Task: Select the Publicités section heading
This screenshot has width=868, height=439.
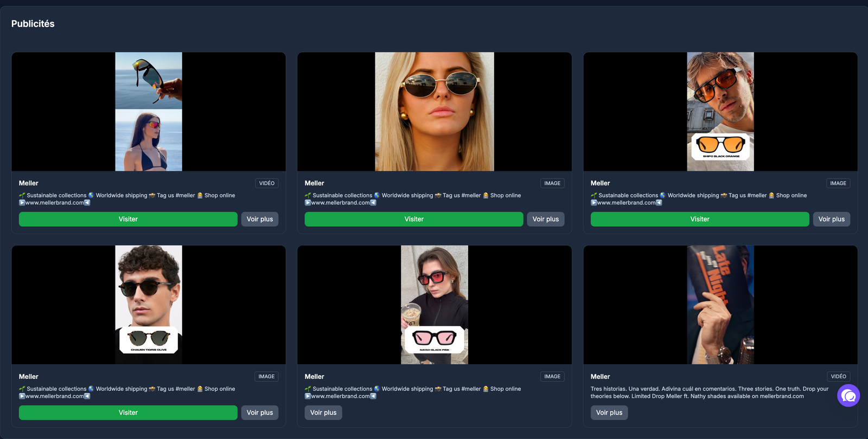Action: click(x=33, y=24)
